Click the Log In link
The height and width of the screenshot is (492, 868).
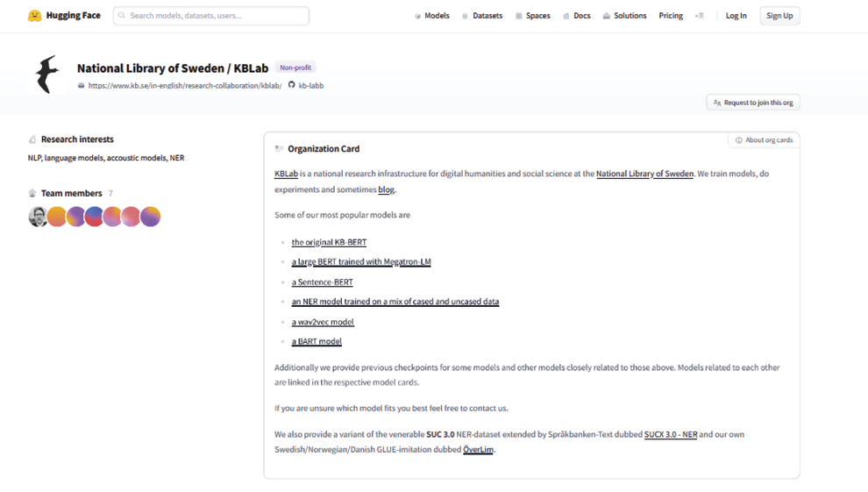[736, 16]
